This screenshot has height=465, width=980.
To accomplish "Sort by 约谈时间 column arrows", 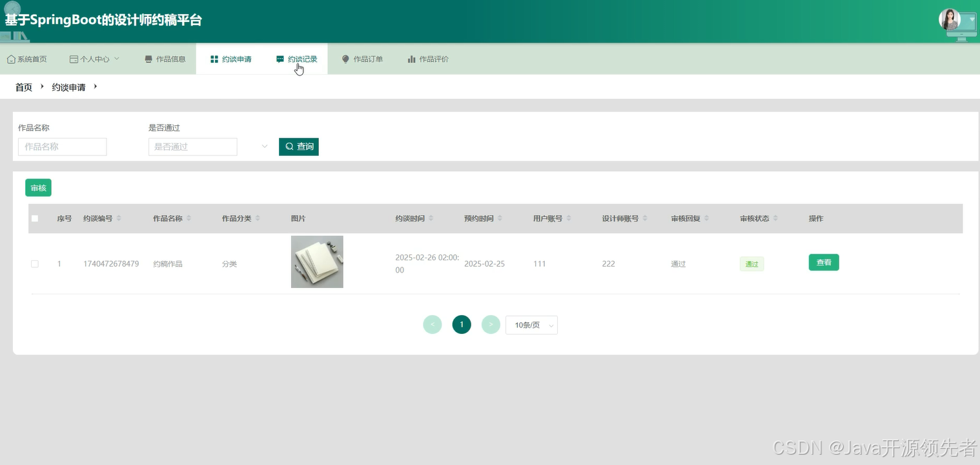I will tap(431, 218).
